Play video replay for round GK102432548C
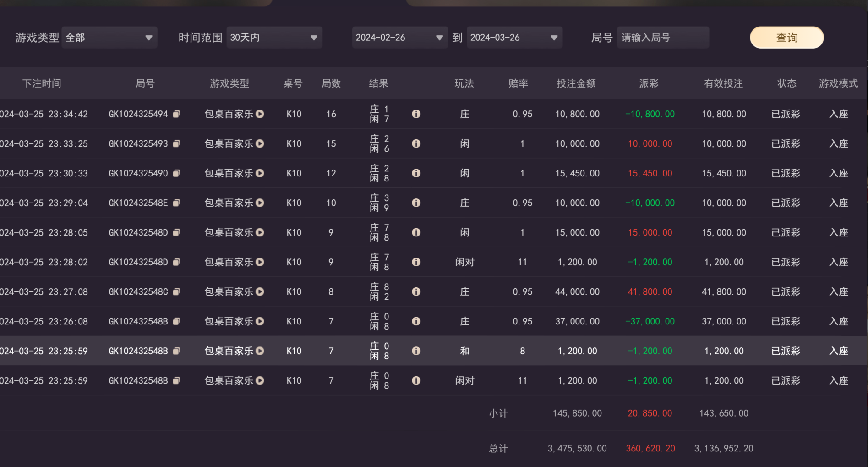 click(x=260, y=292)
